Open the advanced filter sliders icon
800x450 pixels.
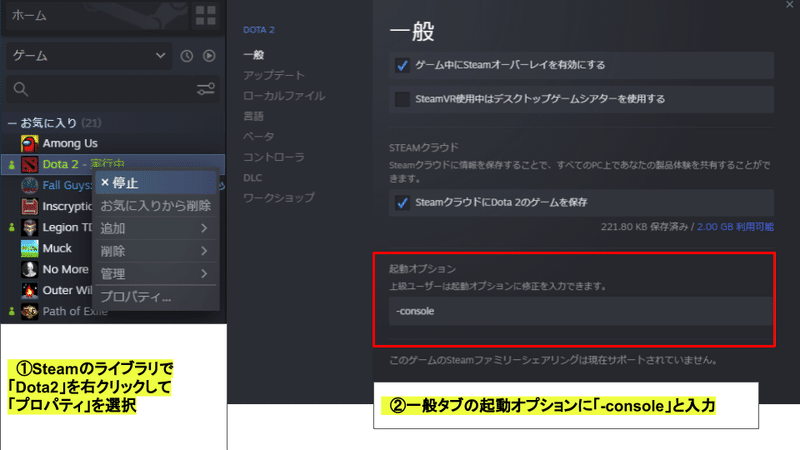(206, 89)
